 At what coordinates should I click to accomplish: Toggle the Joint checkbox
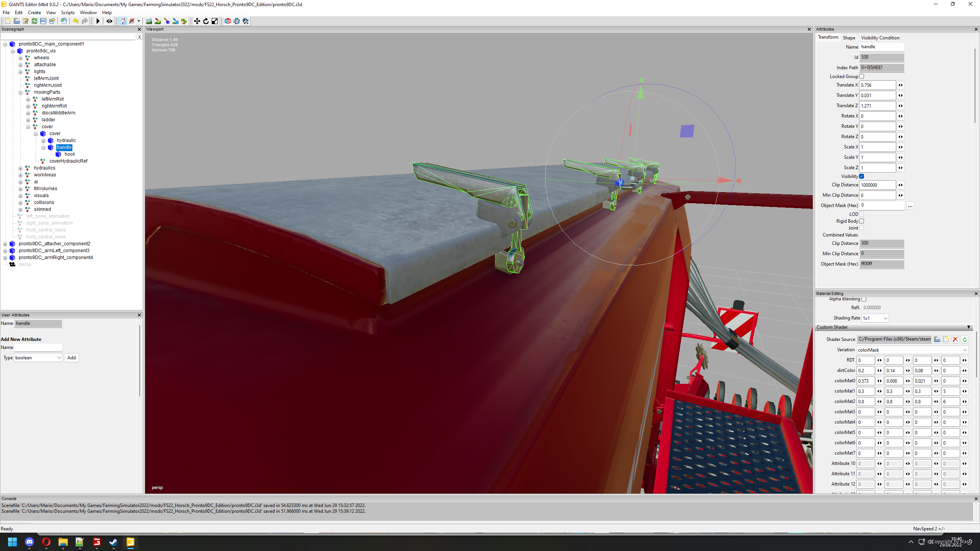pos(861,228)
